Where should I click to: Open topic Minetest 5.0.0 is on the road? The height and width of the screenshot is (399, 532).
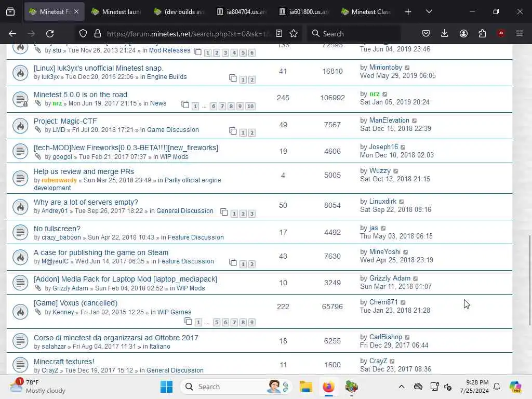pyautogui.click(x=81, y=95)
